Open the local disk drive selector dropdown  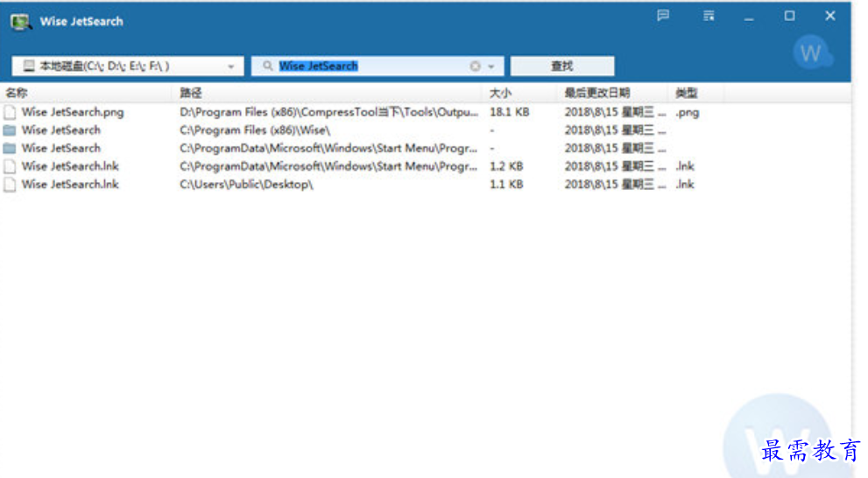coord(127,67)
